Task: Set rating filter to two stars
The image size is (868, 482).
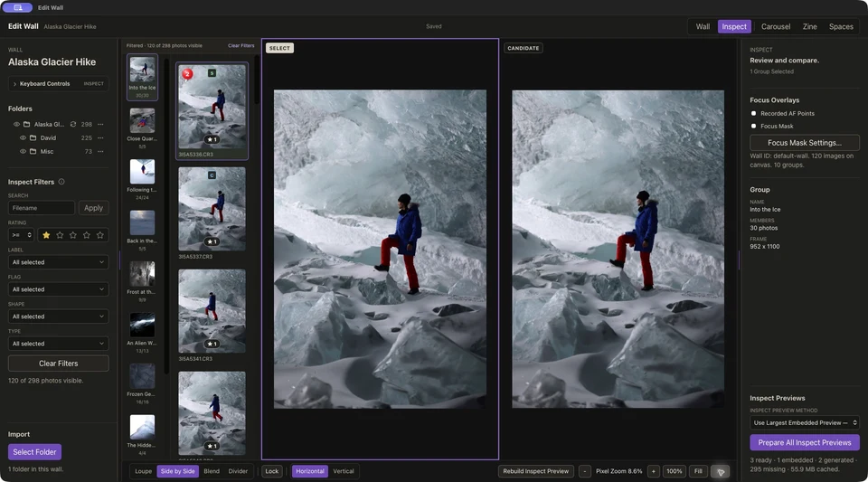Action: [60, 235]
